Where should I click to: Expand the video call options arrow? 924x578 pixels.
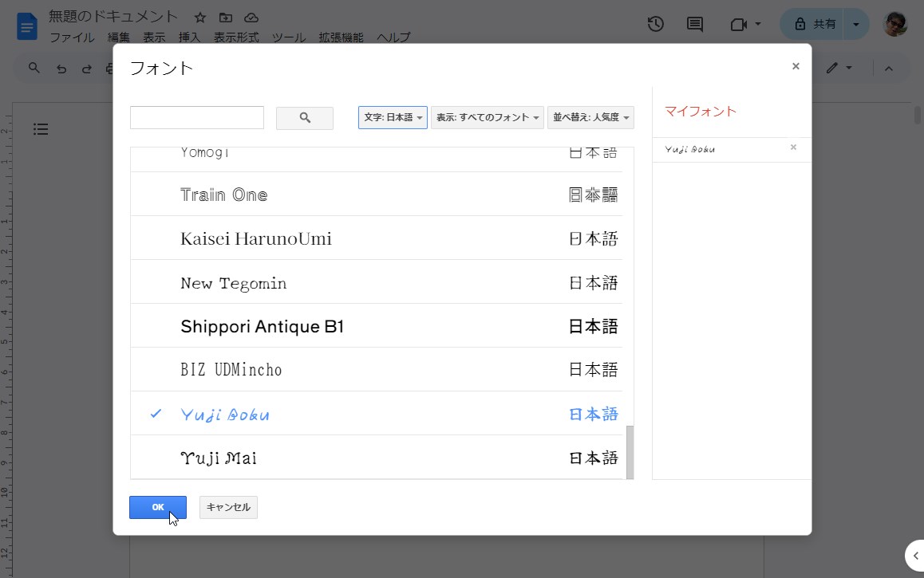point(758,24)
